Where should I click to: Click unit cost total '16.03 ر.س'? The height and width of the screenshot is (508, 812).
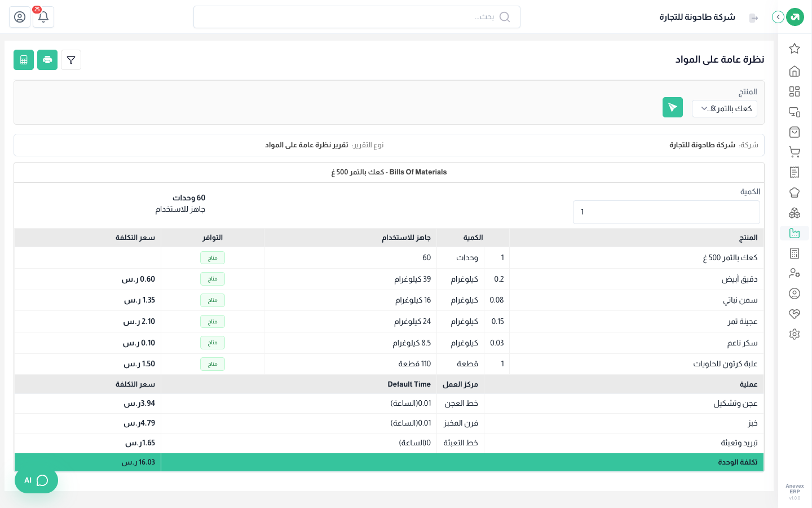138,462
